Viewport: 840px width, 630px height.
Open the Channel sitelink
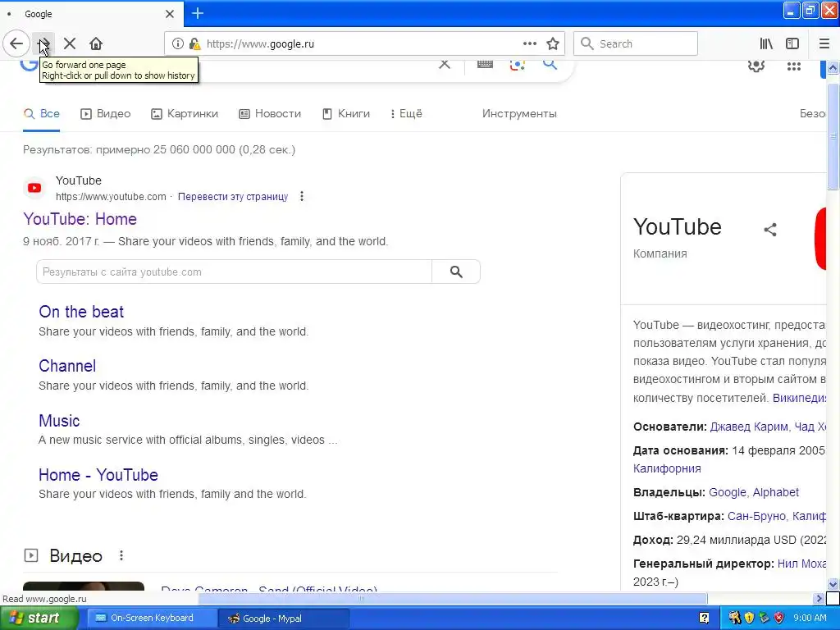point(67,366)
